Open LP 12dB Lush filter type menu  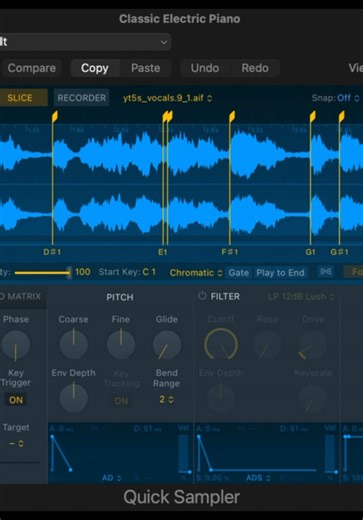point(301,296)
